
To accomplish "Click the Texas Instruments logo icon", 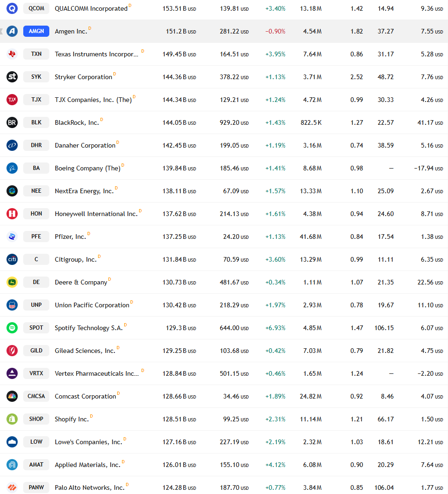I will (x=12, y=54).
